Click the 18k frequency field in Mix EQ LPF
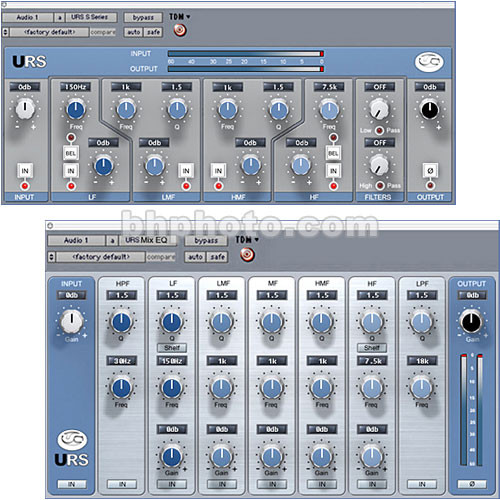This screenshot has width=500, height=500. [422, 361]
